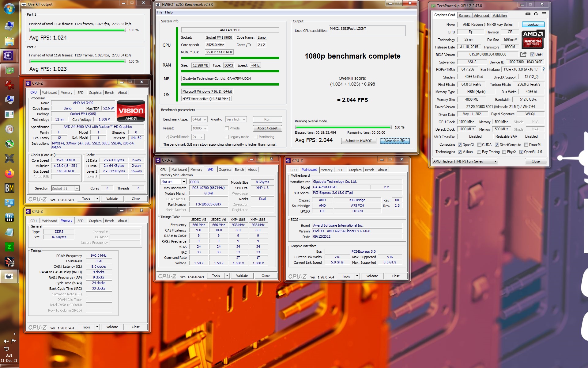The height and width of the screenshot is (368, 588).
Task: Click the AMD Vision logo in CPU-Z
Action: (131, 111)
